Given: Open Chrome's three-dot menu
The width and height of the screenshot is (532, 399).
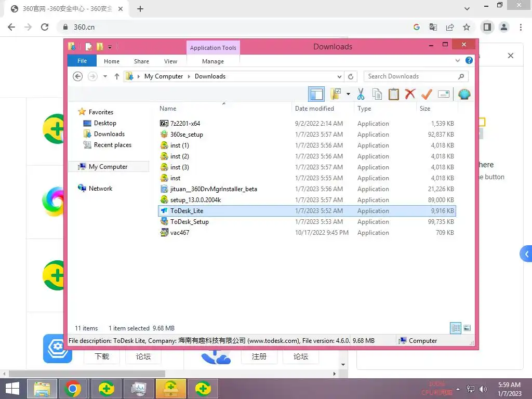Looking at the screenshot, I should tap(521, 27).
